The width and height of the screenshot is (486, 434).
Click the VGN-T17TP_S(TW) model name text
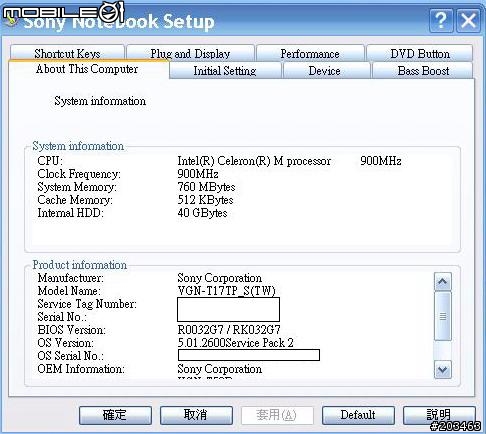pos(226,291)
